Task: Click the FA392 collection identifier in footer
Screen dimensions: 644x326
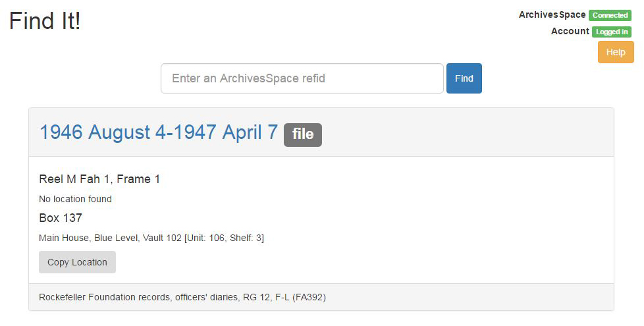Action: point(309,297)
